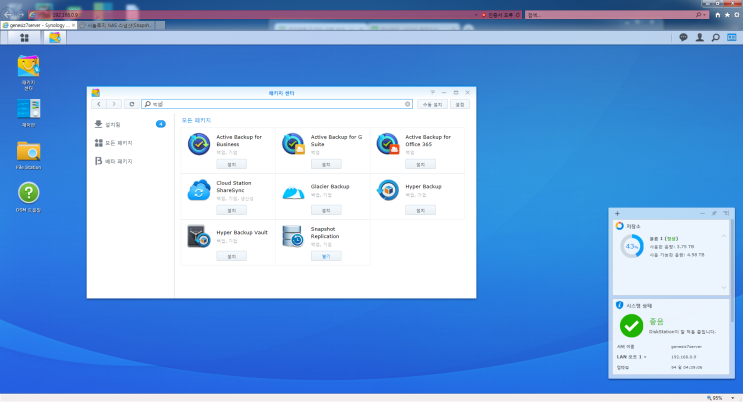Install Hyper Backup Vault
Image resolution: width=743 pixels, height=402 pixels.
pos(231,256)
